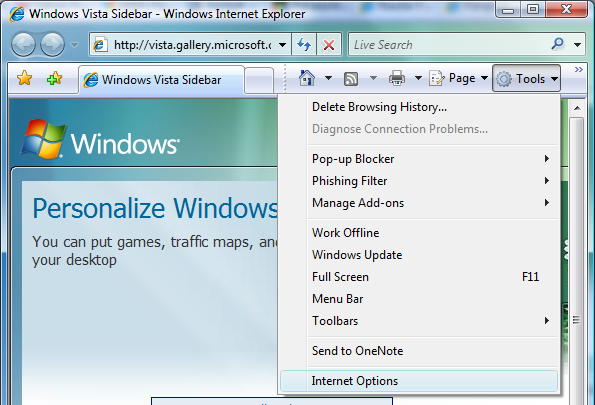
Task: Start search with the magnifier icon
Action: 557,44
